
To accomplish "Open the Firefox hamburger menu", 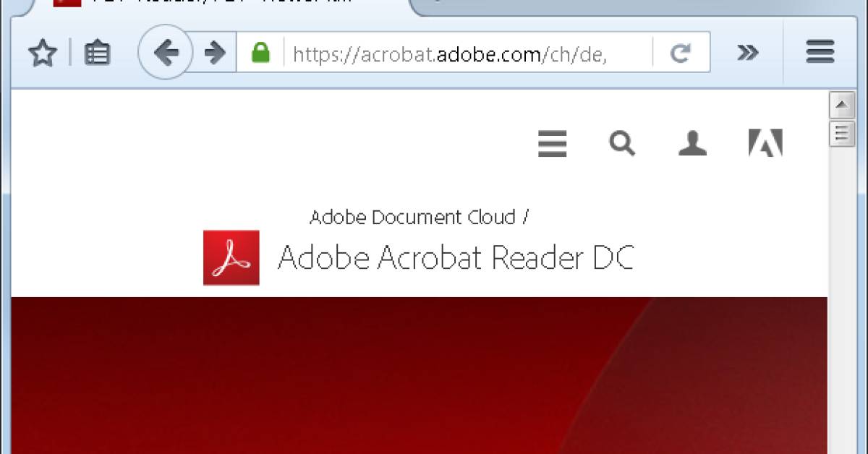I will tap(820, 52).
